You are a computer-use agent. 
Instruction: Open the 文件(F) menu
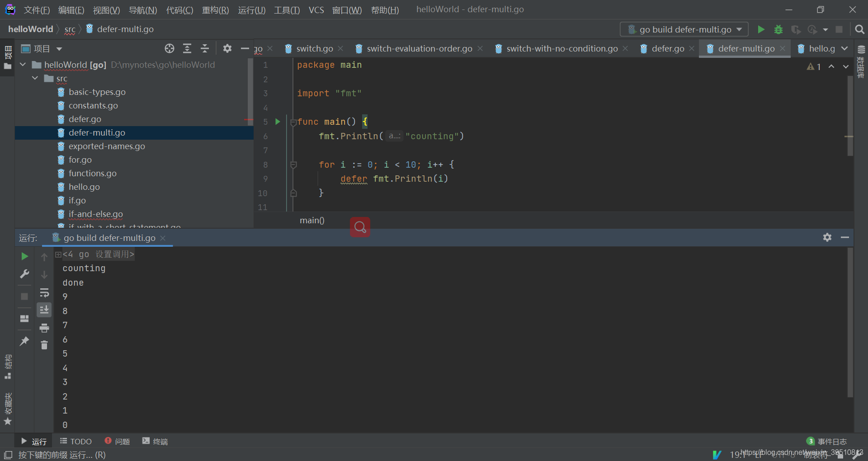tap(37, 10)
